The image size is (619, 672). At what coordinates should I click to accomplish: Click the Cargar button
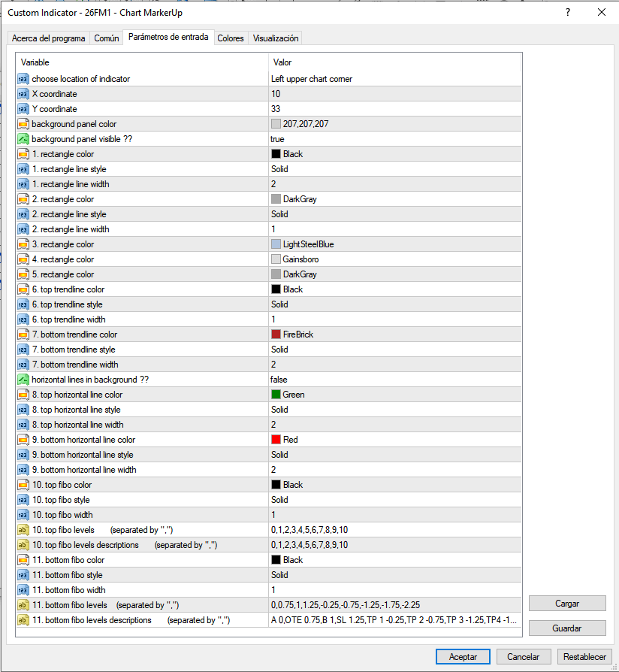567,604
